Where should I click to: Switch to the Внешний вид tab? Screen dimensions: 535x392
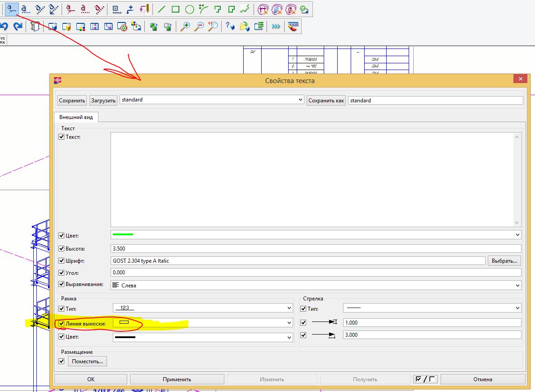pyautogui.click(x=76, y=117)
